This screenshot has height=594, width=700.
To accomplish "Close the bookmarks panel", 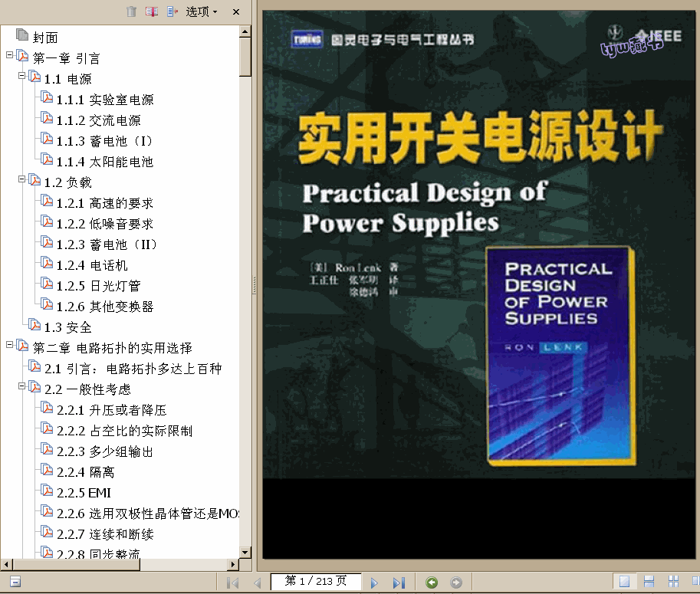I will coord(236,11).
